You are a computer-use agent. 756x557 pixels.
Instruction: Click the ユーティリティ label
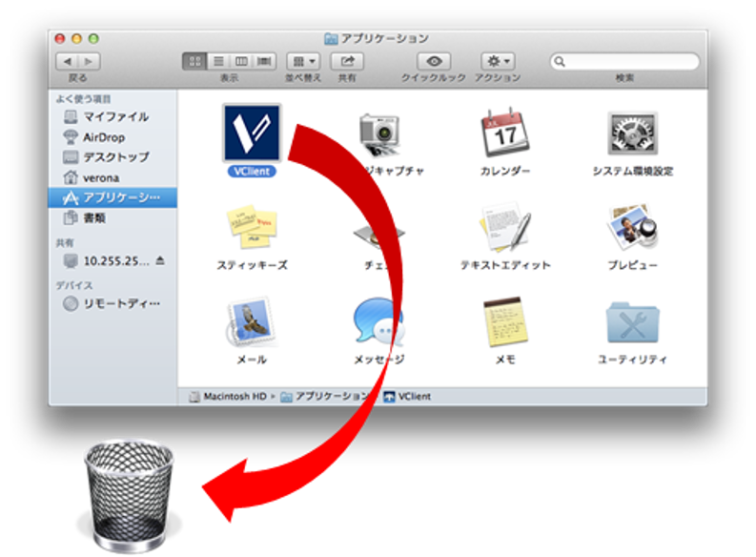[632, 360]
